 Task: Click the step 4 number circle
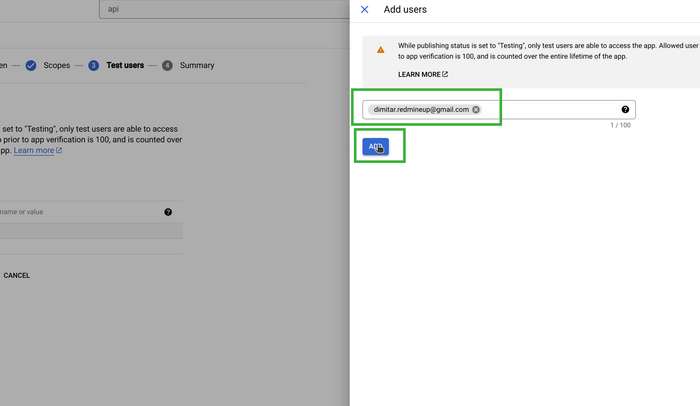(x=167, y=65)
